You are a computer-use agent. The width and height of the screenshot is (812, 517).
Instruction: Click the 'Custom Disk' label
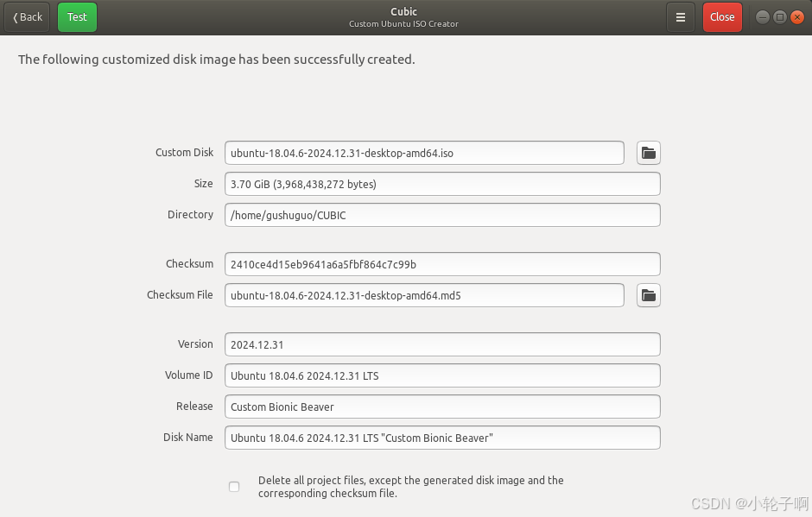(184, 152)
